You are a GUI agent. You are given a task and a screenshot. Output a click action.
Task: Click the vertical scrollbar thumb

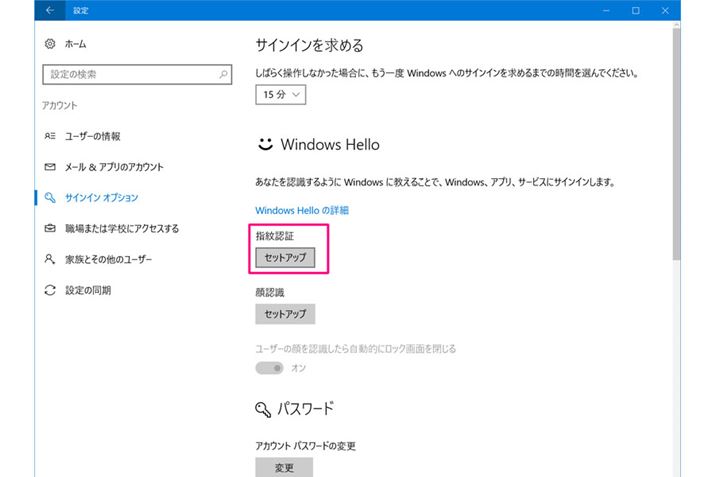pos(676,144)
